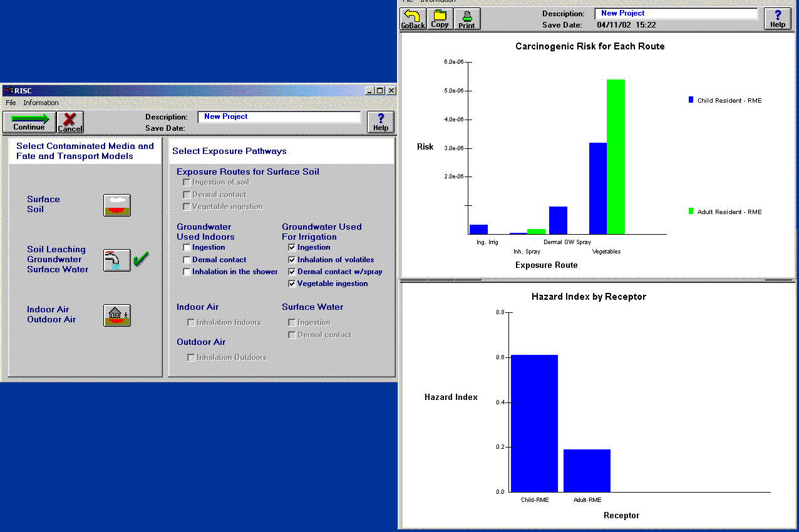Click the disabled Inhalation Indoors checkbox
Image resolution: width=799 pixels, height=532 pixels.
pos(191,322)
